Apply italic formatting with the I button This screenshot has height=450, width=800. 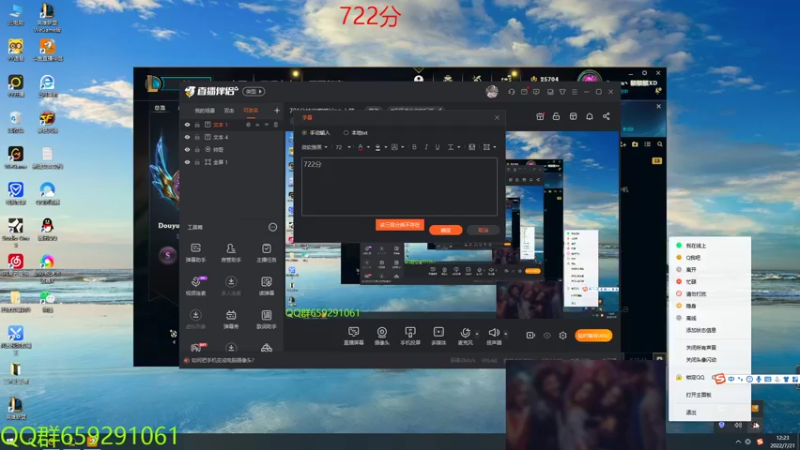426,147
